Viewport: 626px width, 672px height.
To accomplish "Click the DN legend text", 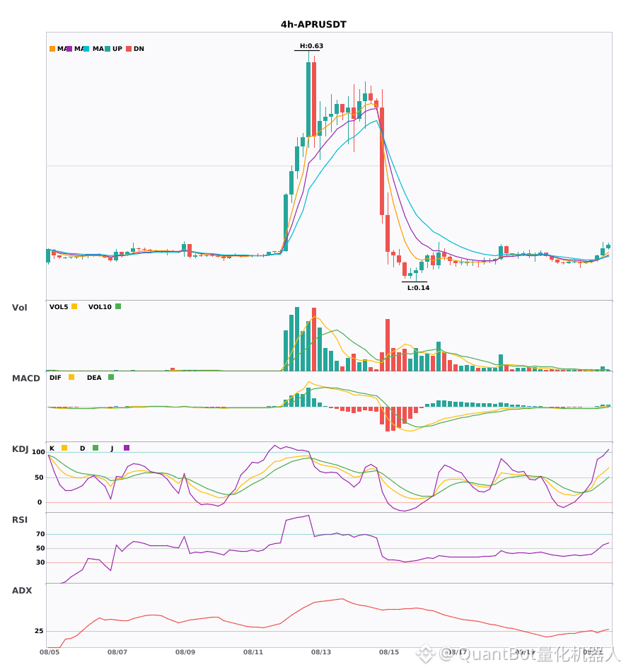I will (139, 49).
